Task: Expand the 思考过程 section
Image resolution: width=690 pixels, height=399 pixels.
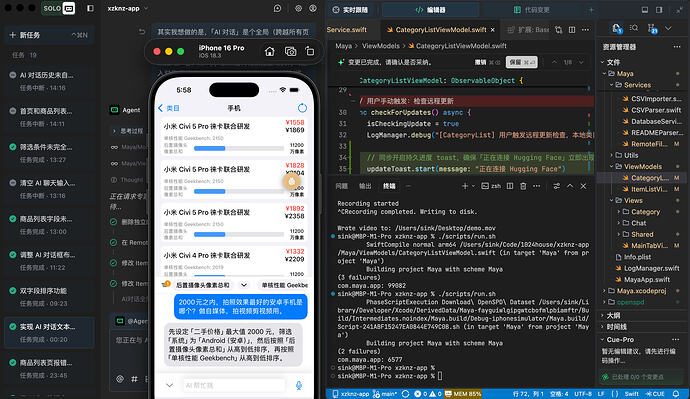Action: 128,131
